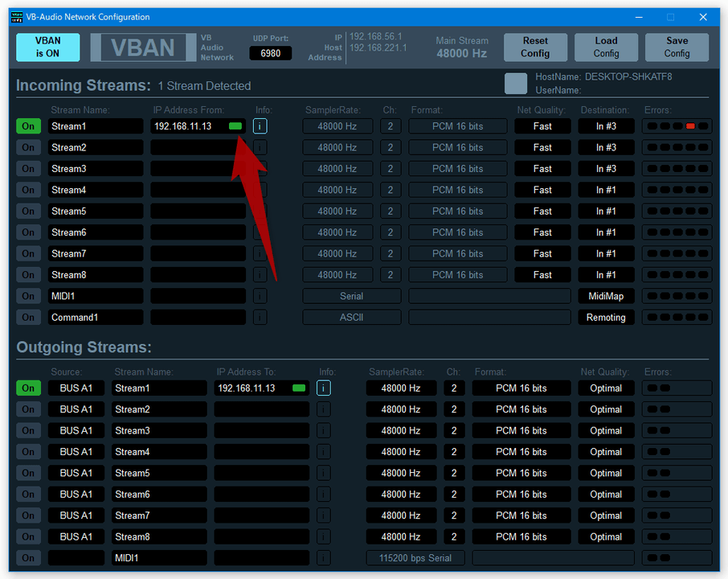Viewport: 728px width, 579px height.
Task: Open info icon for outgoing MIDI1
Action: coord(323,557)
